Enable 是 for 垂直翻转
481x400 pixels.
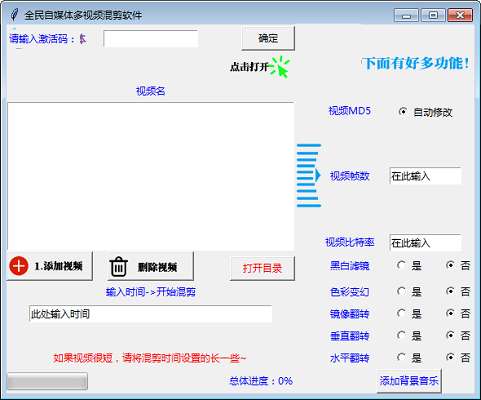401,335
